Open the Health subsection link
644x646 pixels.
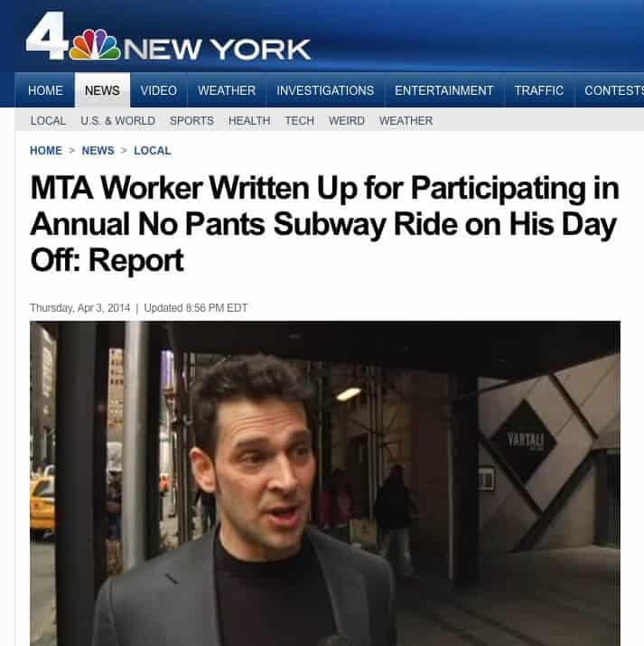click(249, 121)
